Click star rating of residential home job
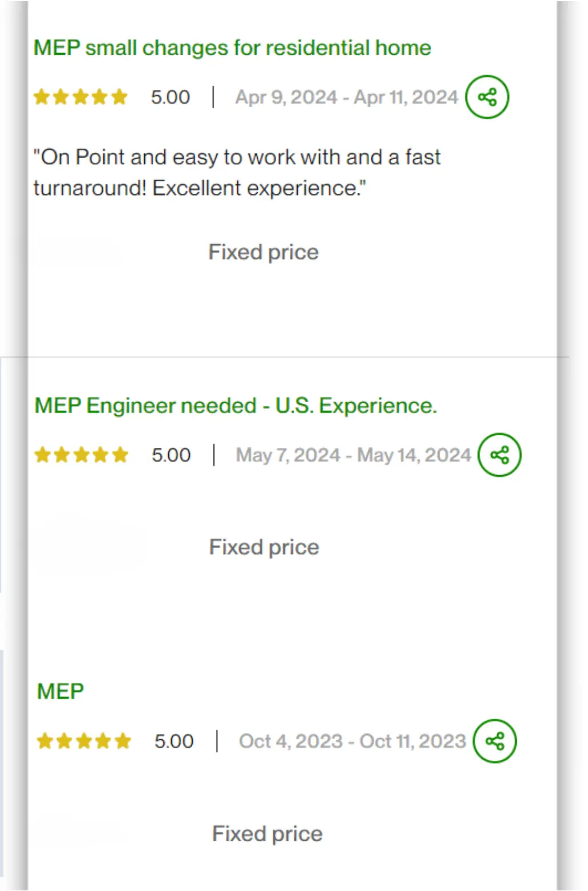The height and width of the screenshot is (891, 588). tap(80, 97)
